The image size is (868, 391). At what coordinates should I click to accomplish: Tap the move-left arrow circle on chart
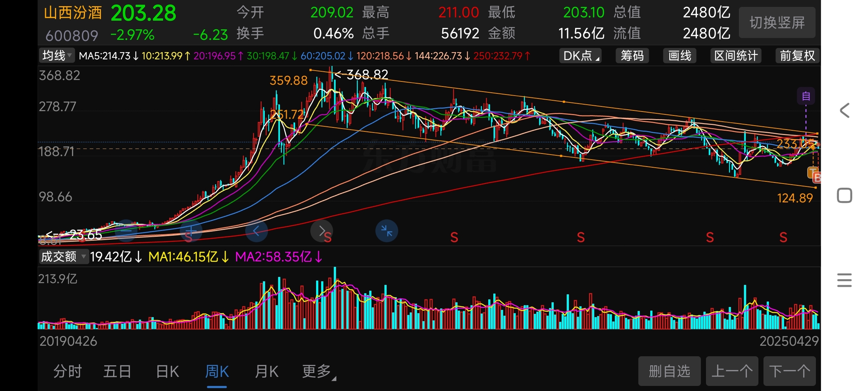[x=256, y=231]
